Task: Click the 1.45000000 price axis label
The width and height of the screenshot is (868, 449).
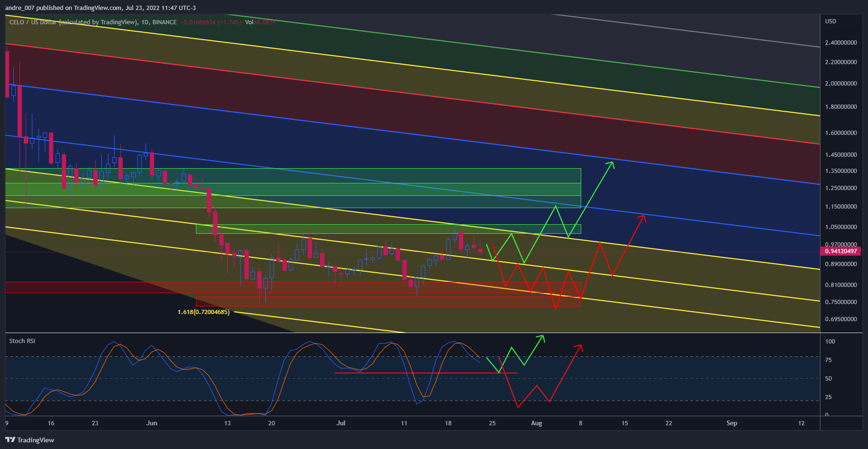Action: click(x=841, y=155)
